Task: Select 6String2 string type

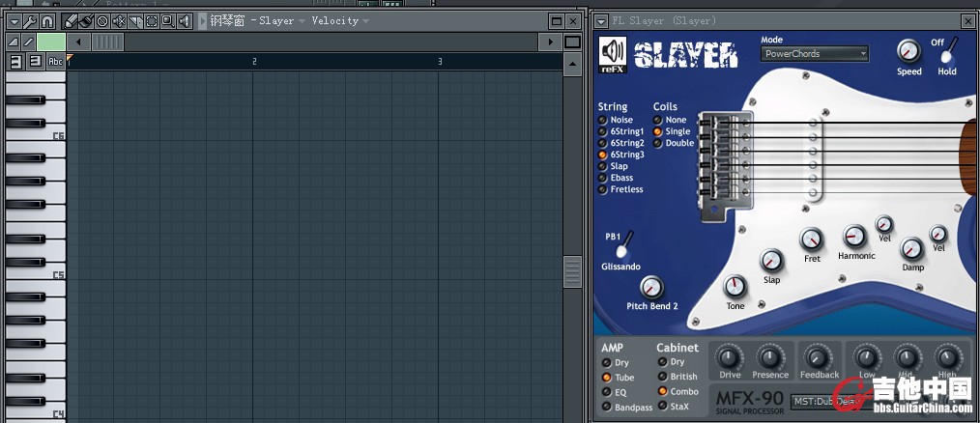Action: click(x=602, y=143)
